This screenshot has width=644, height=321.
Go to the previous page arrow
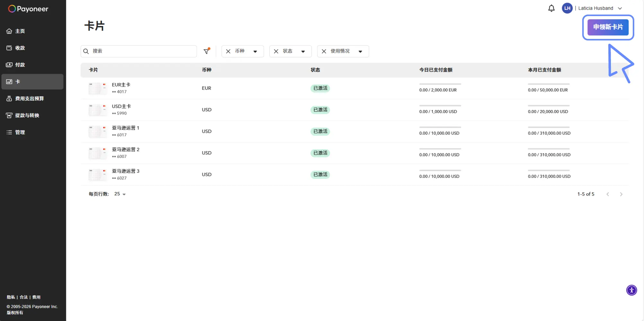(x=608, y=194)
